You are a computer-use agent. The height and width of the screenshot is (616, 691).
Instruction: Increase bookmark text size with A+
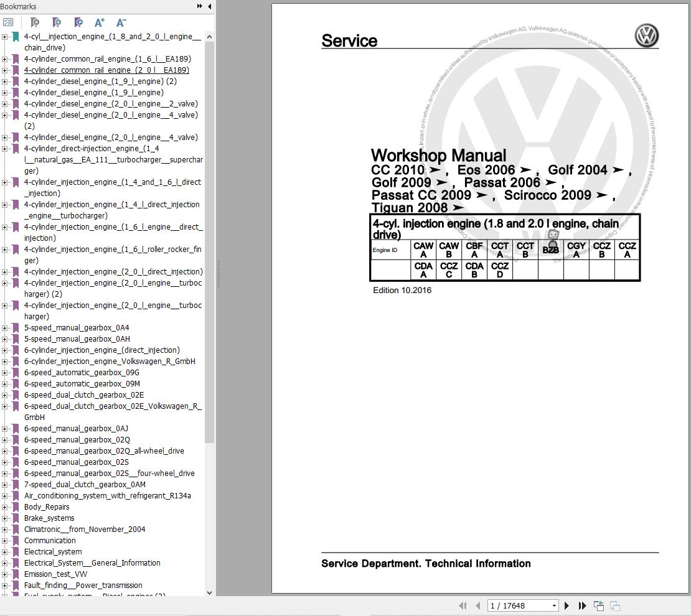tap(100, 22)
